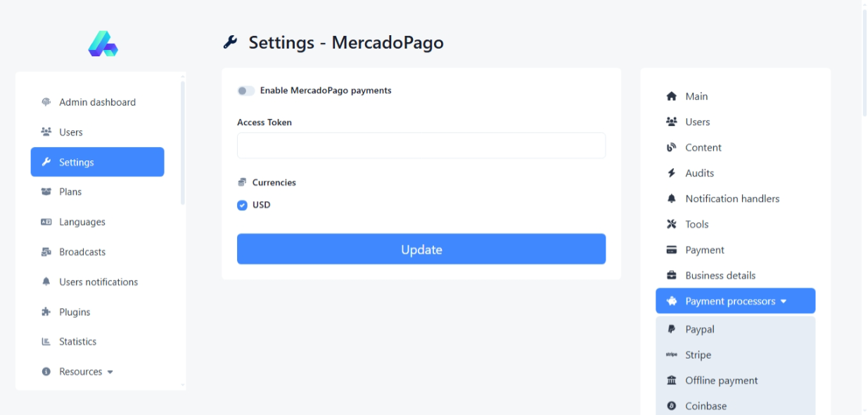The image size is (868, 415).
Task: Click the Access Token input field
Action: (421, 146)
